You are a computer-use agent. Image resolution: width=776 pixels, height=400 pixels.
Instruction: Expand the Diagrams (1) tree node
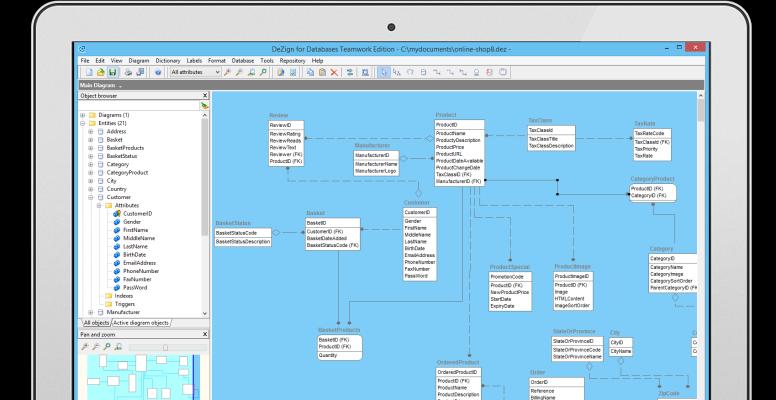(x=83, y=115)
